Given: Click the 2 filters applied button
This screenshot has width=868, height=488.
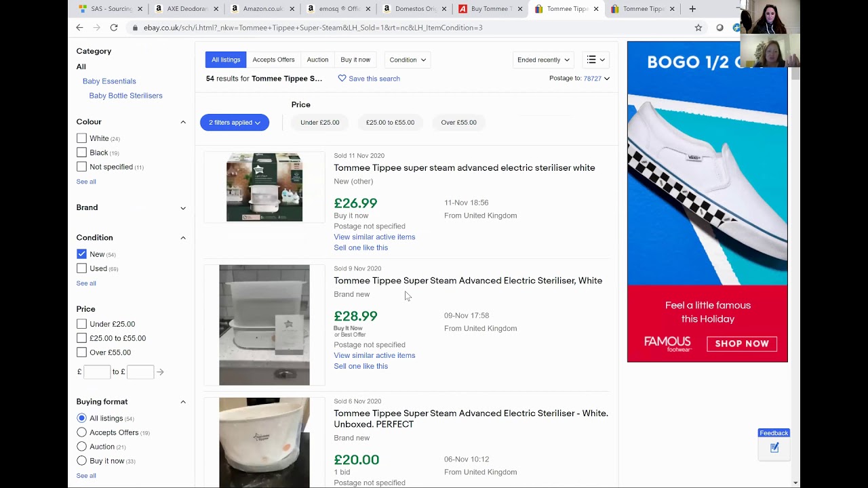Looking at the screenshot, I should coord(235,123).
